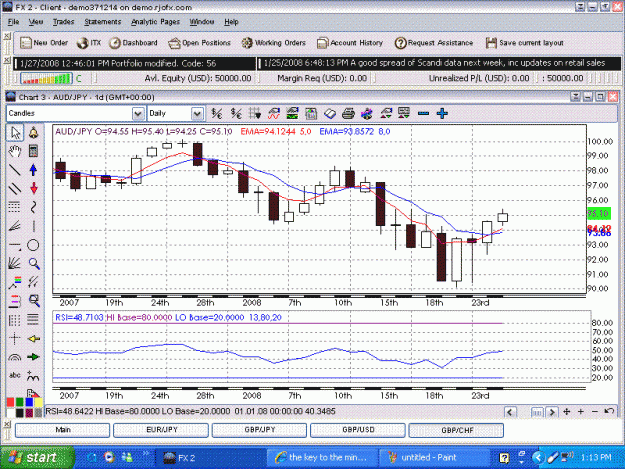
Task: Select the magnifier zoom tool
Action: click(34, 263)
